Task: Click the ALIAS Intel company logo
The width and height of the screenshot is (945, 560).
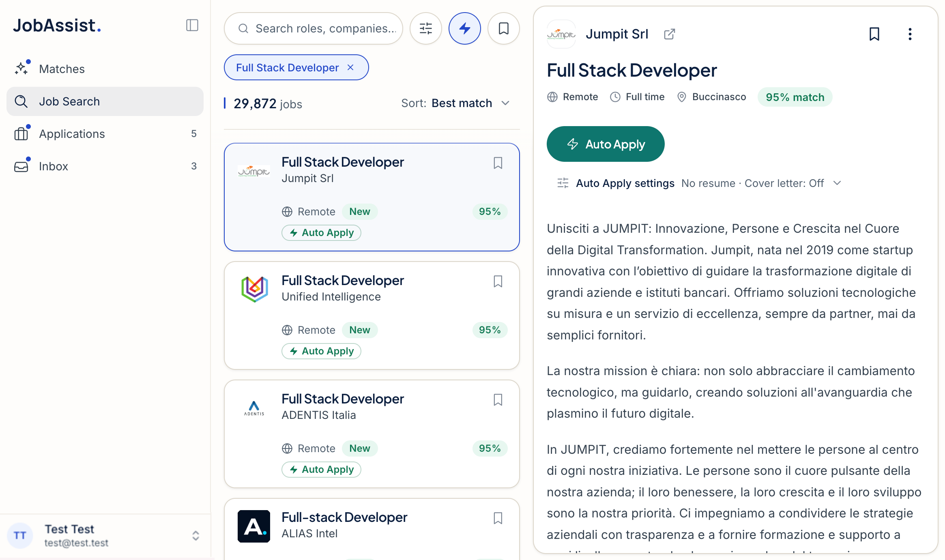Action: pos(254,526)
